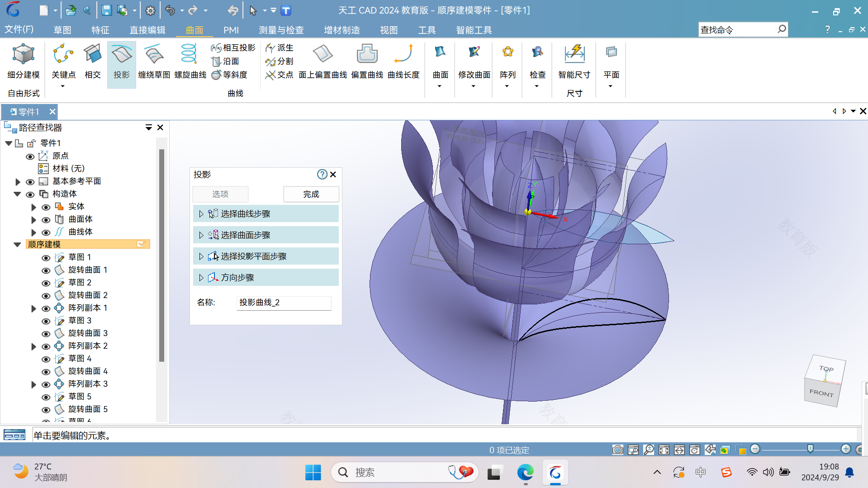This screenshot has height=488, width=868.
Task: Click the 派生 derived curve command
Action: (x=279, y=47)
